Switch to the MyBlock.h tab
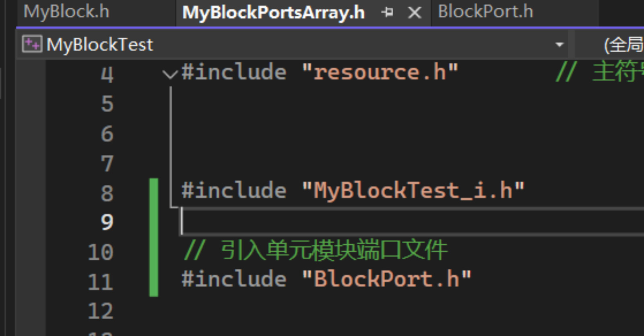Image resolution: width=644 pixels, height=336 pixels. click(66, 12)
